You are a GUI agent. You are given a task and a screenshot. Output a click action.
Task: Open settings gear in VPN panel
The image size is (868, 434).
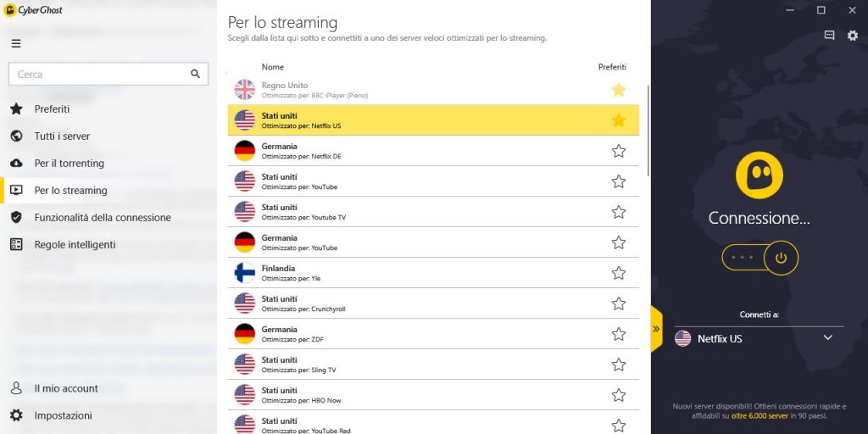click(x=853, y=36)
